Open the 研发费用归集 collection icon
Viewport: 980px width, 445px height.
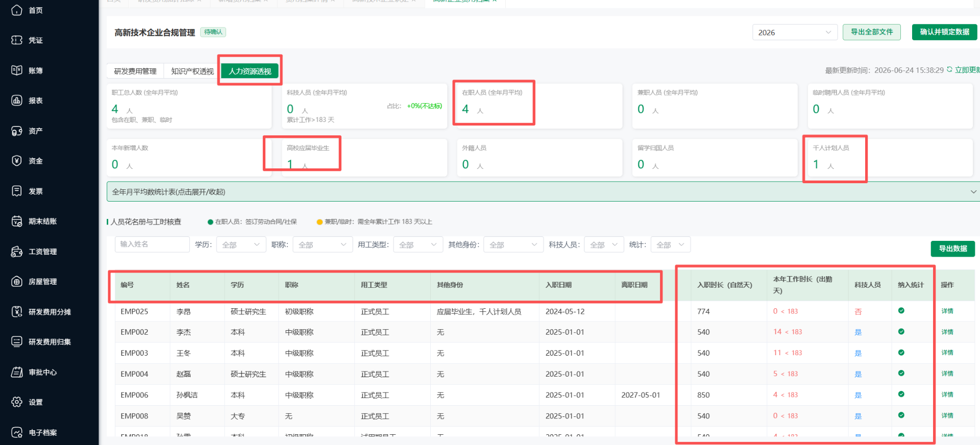17,341
